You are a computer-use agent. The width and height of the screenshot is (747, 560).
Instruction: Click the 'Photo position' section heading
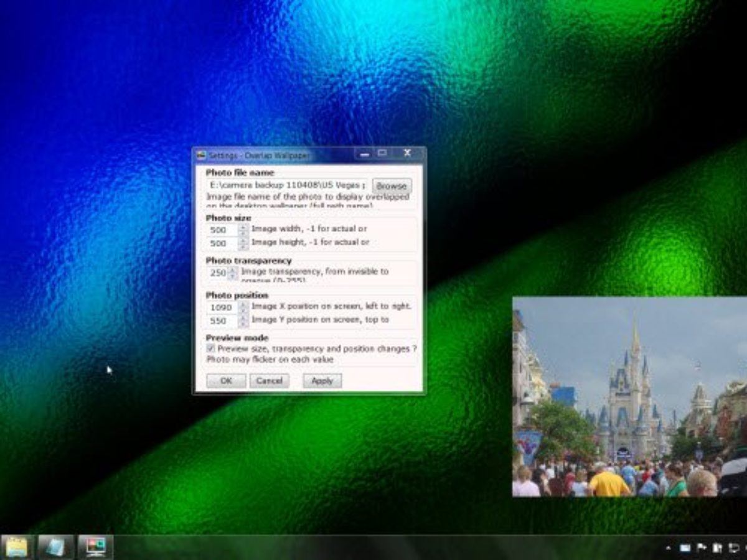(x=237, y=295)
